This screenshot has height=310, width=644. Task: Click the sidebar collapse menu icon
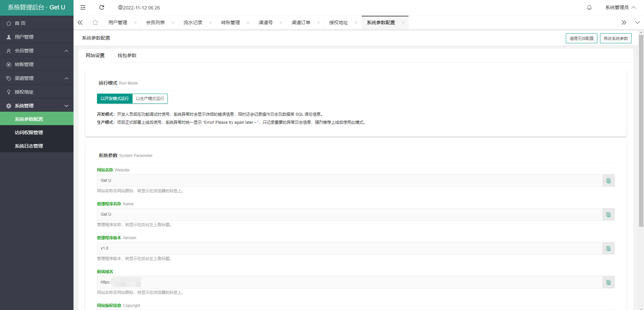(x=83, y=7)
